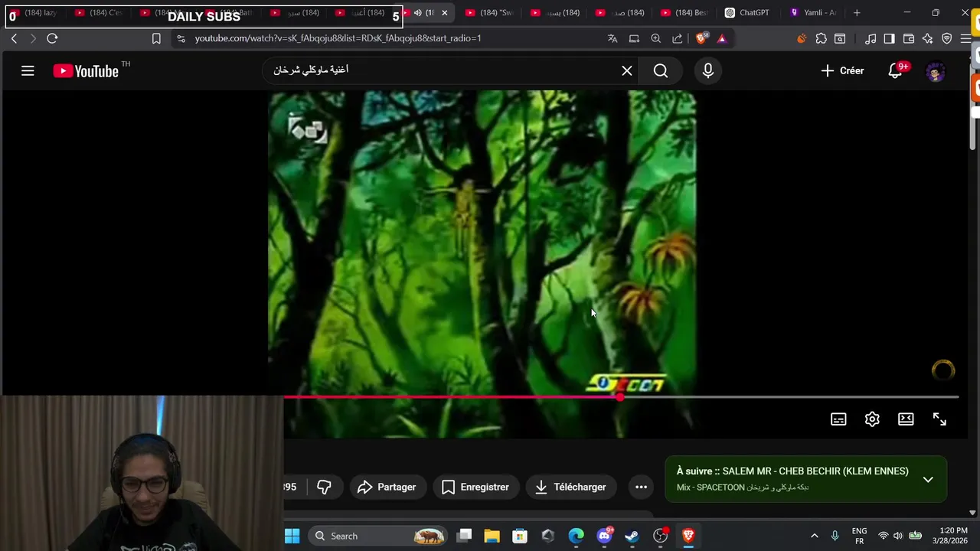
Task: Open a new browser tab
Action: [x=857, y=13]
